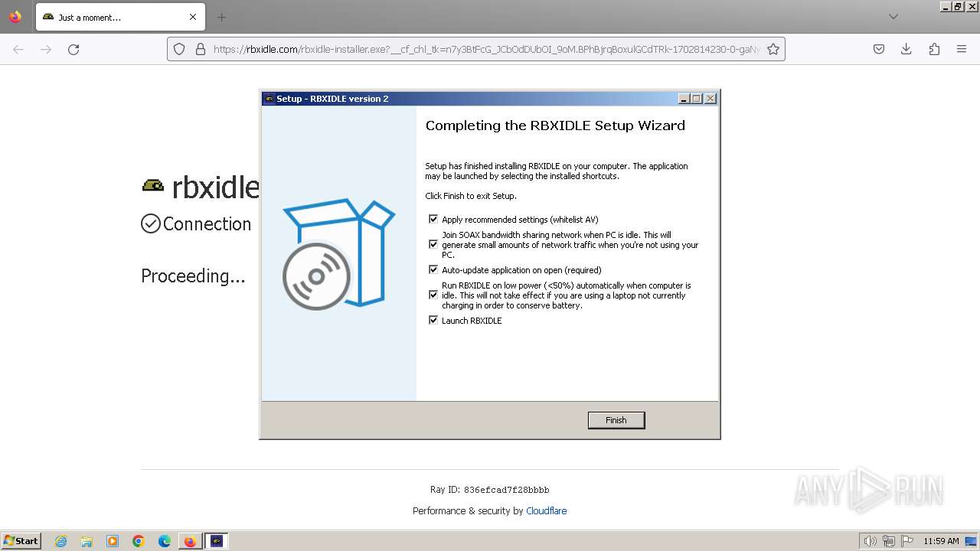This screenshot has width=980, height=551.
Task: Switch to Firefox taskbar button
Action: pos(190,541)
